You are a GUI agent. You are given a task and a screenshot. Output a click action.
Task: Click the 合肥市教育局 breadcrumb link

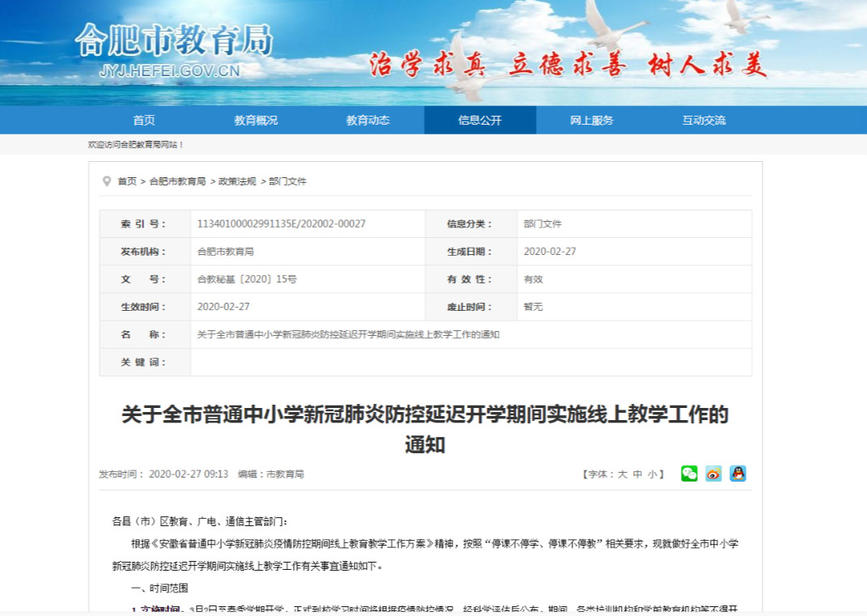coord(177,181)
